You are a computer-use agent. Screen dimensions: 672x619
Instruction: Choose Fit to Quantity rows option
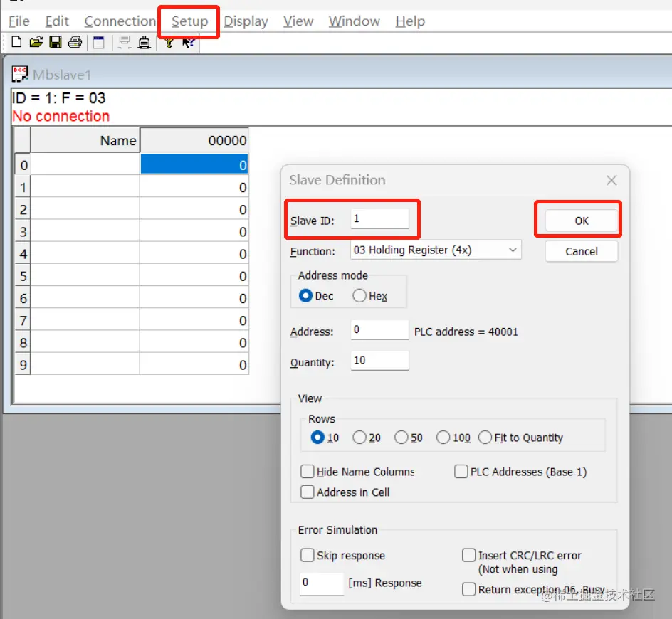tap(485, 438)
